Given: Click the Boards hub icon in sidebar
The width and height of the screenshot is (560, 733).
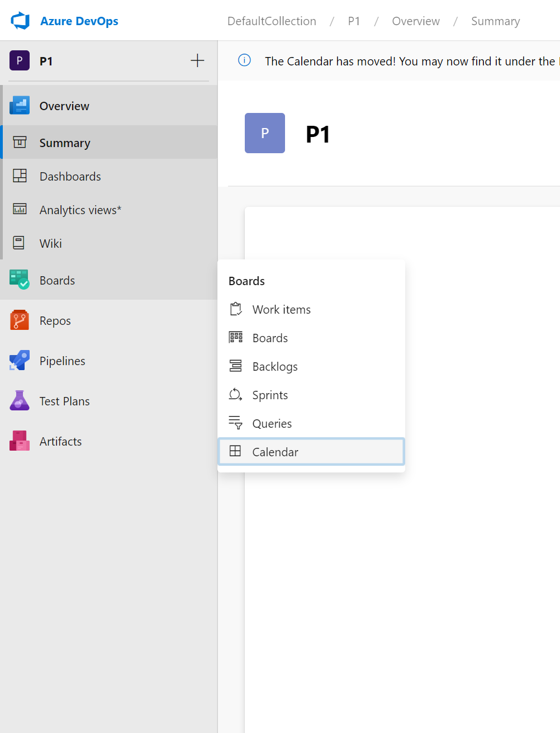Looking at the screenshot, I should point(20,280).
